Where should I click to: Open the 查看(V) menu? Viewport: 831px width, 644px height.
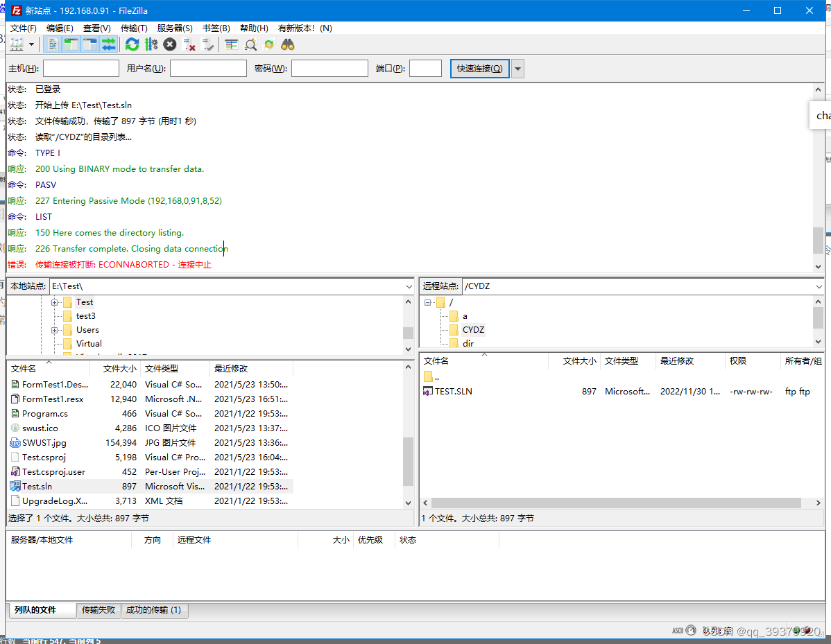click(97, 28)
